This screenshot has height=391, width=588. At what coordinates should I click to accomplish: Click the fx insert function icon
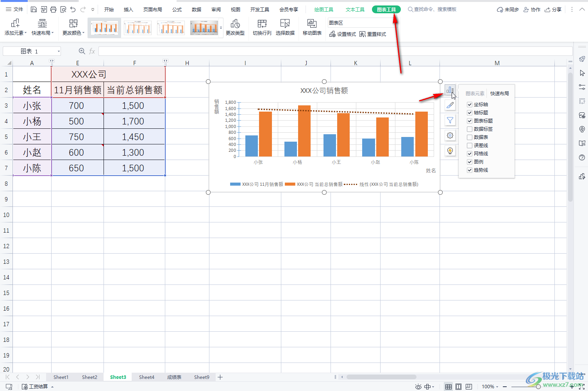(x=92, y=51)
